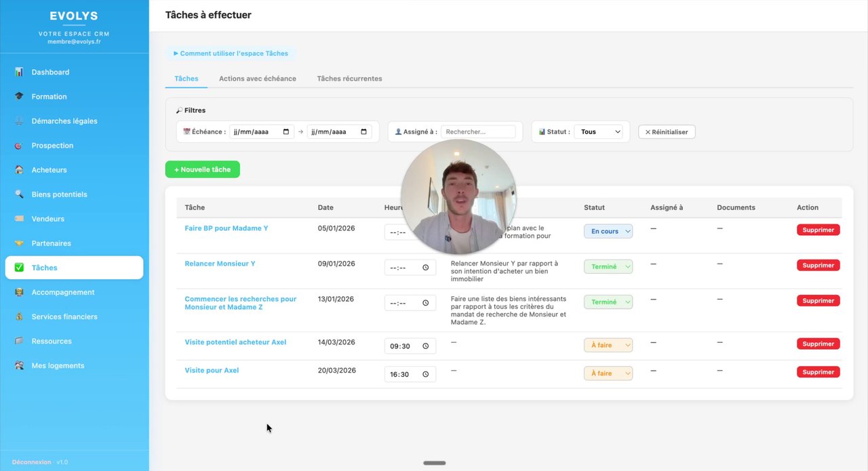Click the date 14/03/2026 cell
This screenshot has width=868, height=471.
336,342
